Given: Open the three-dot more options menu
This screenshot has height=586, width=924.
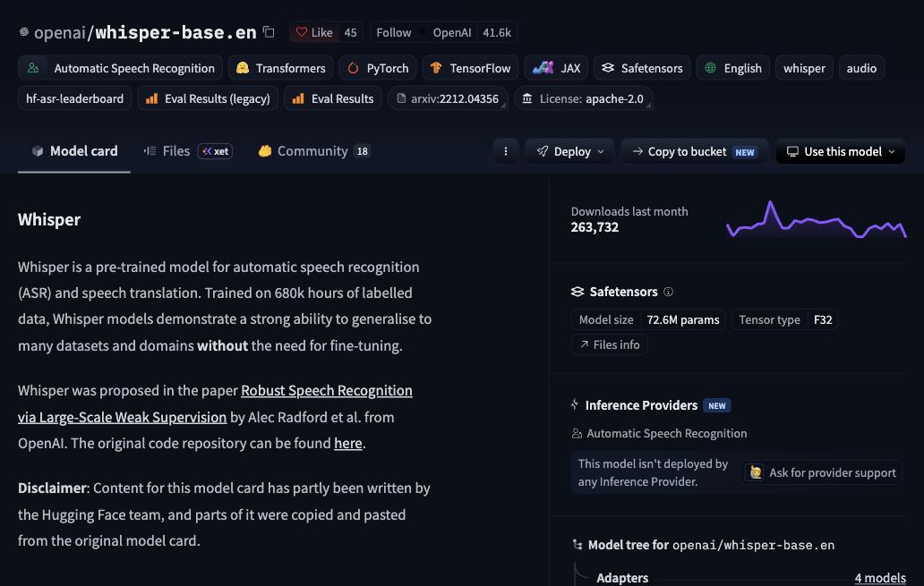Looking at the screenshot, I should [506, 151].
